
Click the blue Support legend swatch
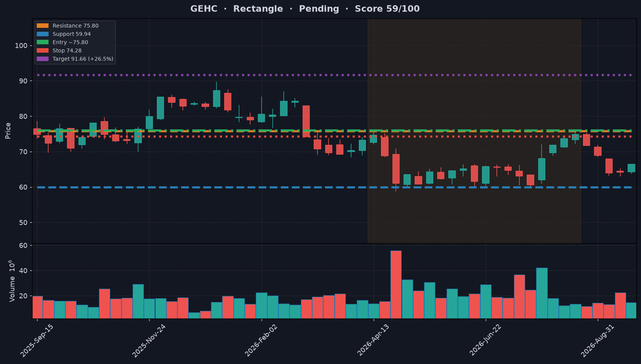[42, 34]
